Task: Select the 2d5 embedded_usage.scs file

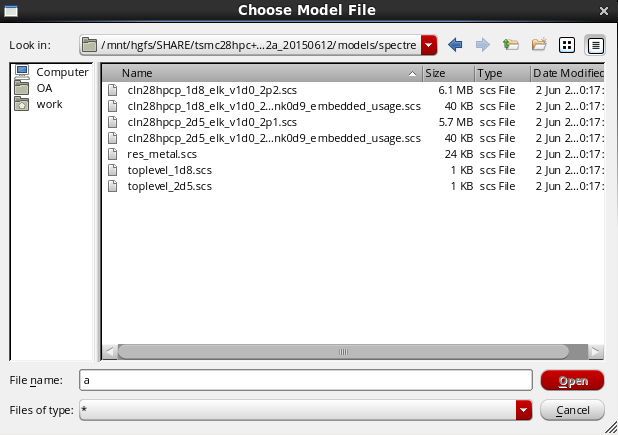Action: pyautogui.click(x=274, y=138)
